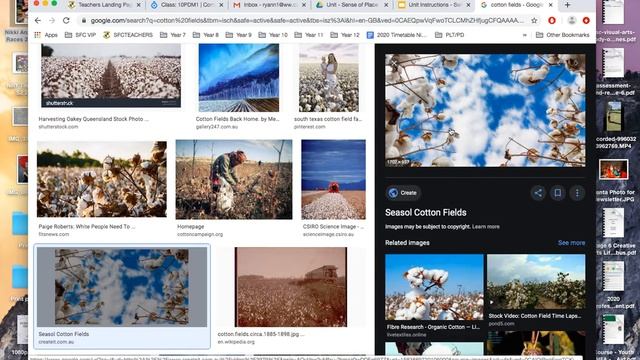Open the south texas cotton field image
Screen dimensions: 640x360
click(329, 78)
